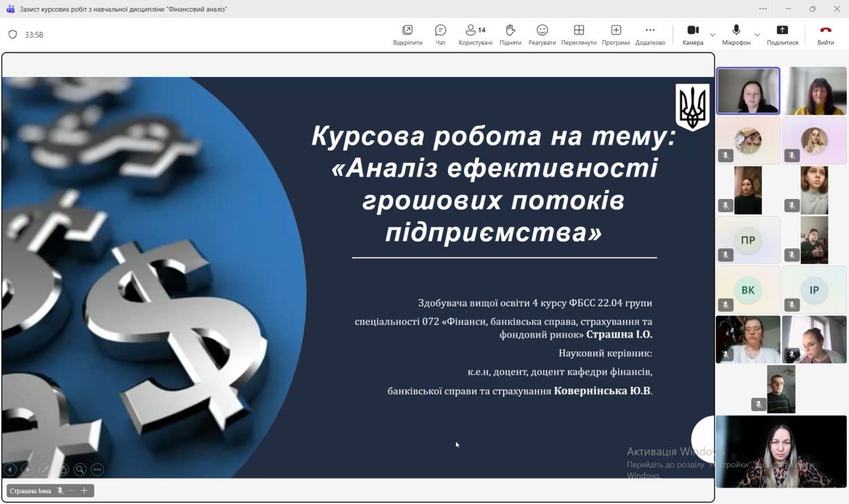Go back to the previous slide
This screenshot has width=849, height=504.
10,470
